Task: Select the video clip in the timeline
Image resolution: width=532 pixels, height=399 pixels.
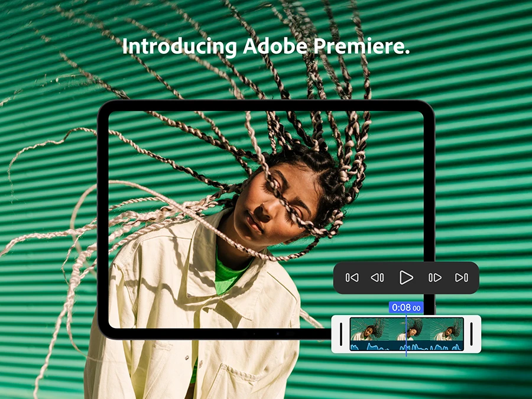Action: 390,334
